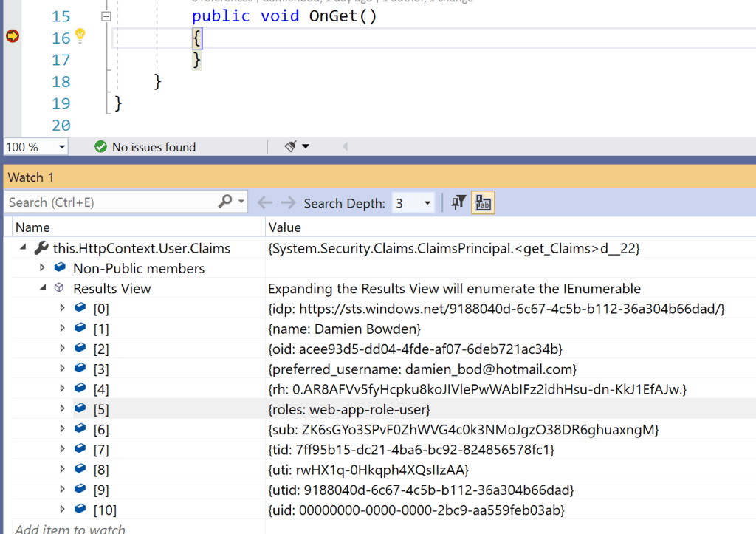Click the search magnifier icon
Viewport: 756px width, 534px height.
(225, 202)
